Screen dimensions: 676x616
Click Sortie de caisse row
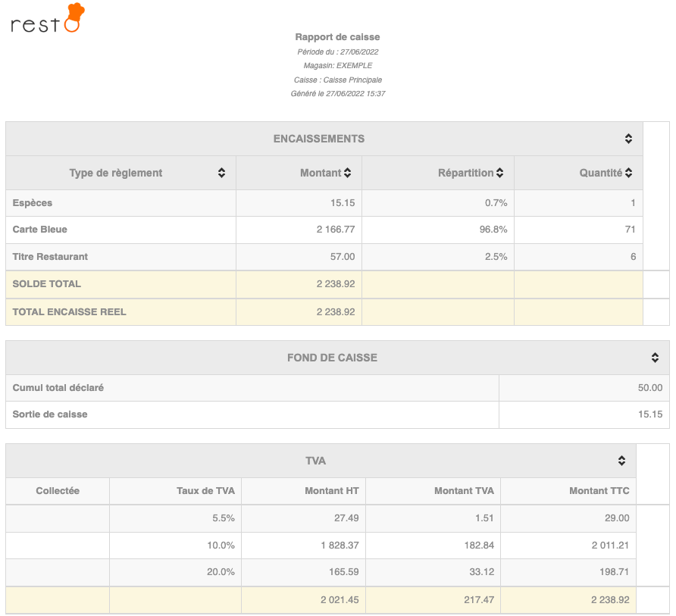coord(50,414)
